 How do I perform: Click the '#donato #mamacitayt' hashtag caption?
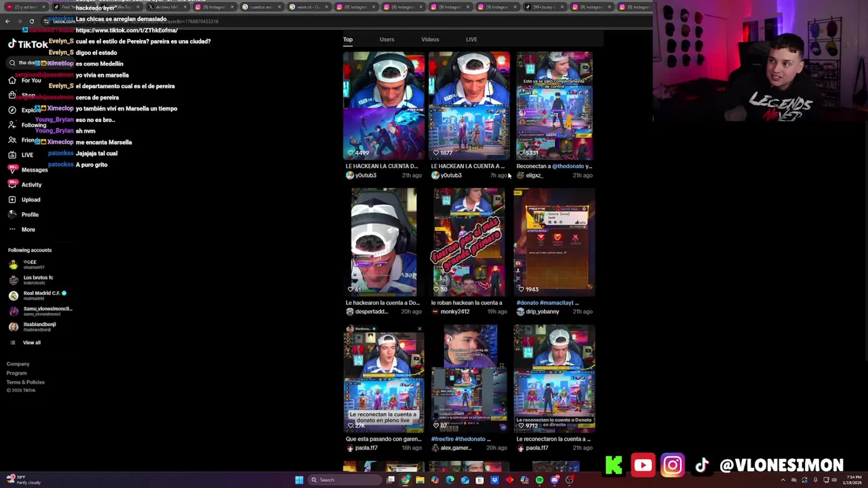548,303
